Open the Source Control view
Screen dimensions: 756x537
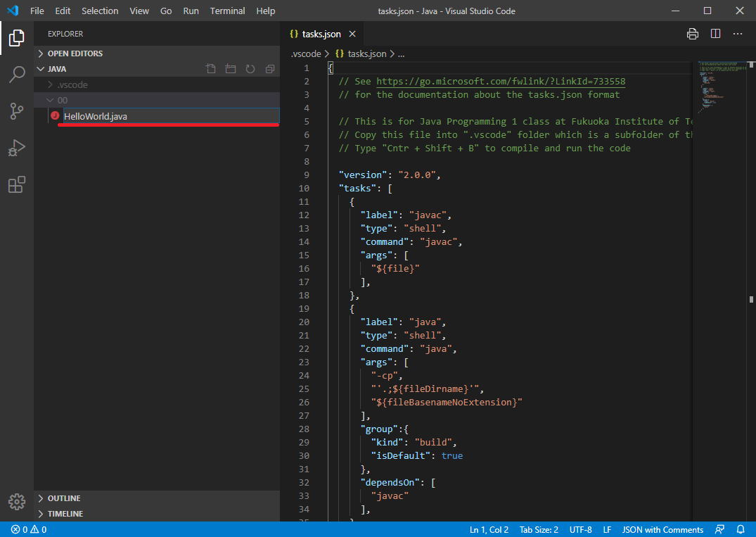tap(16, 111)
